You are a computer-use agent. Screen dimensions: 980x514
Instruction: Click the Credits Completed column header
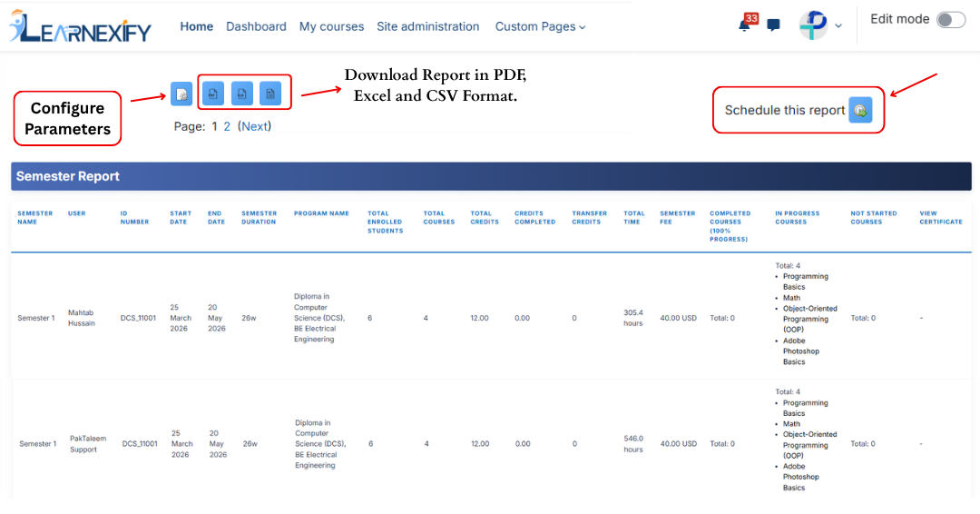point(535,218)
